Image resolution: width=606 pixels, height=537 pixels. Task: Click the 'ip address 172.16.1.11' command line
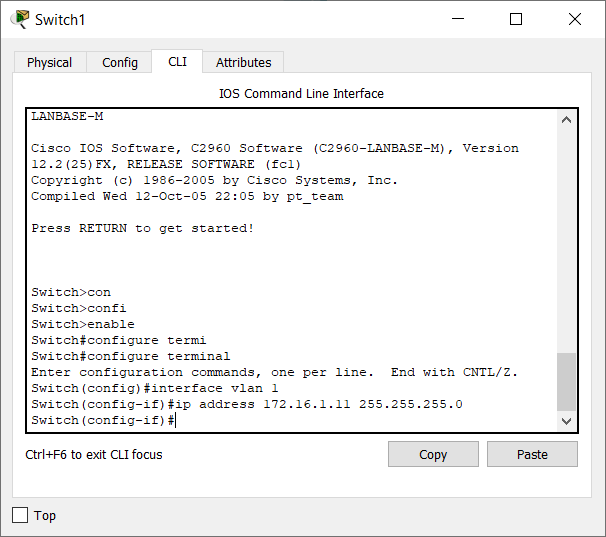(x=247, y=404)
